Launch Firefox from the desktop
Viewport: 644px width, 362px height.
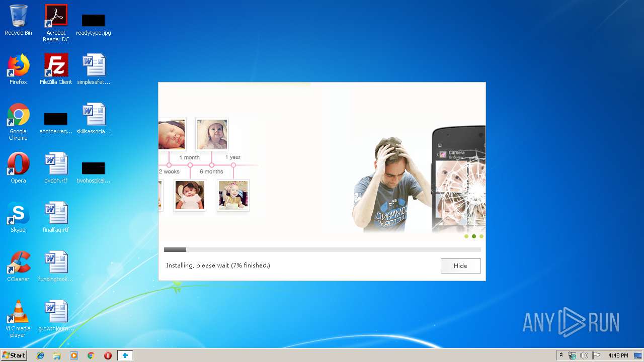click(18, 69)
